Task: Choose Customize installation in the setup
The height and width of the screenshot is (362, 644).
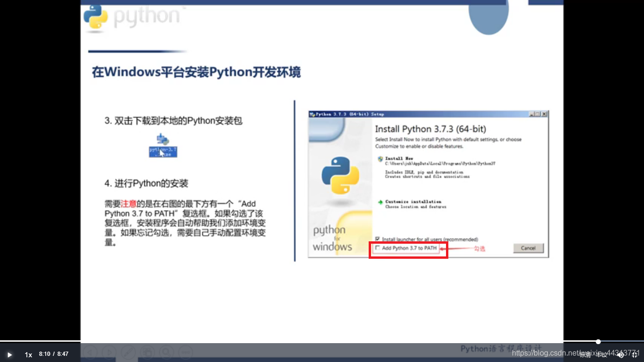Action: [413, 202]
